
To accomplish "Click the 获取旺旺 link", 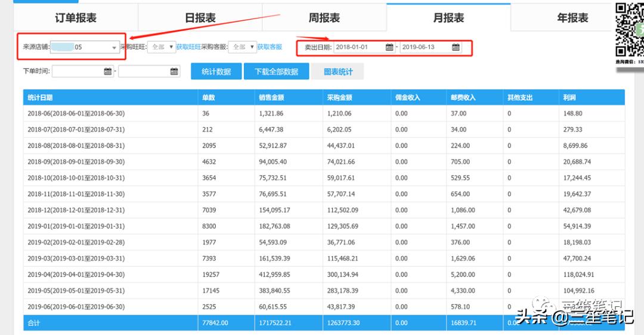I will 188,47.
